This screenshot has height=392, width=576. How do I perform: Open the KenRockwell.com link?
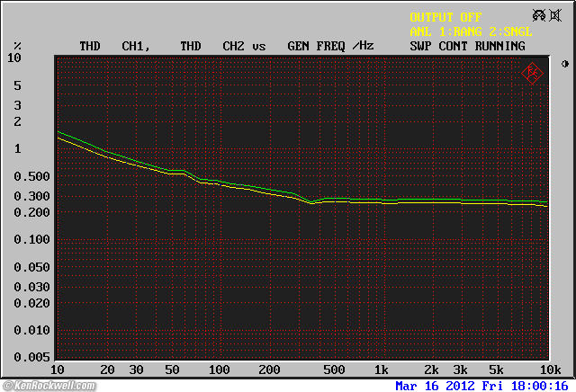[x=49, y=386]
